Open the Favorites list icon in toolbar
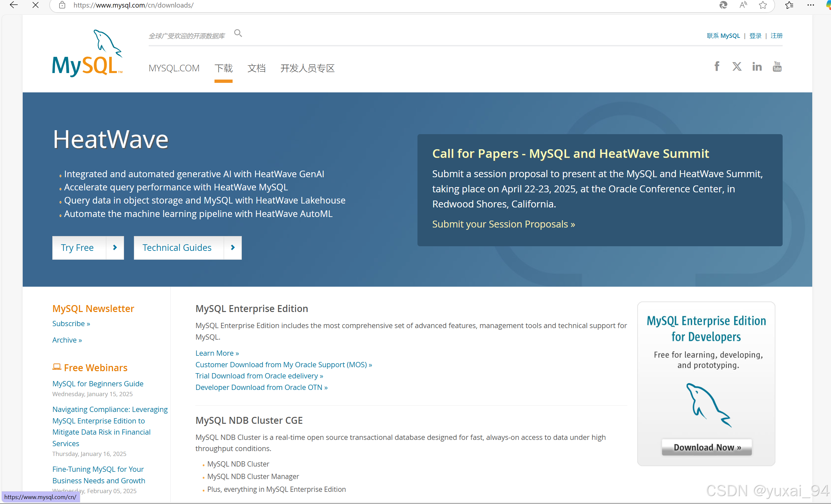 coord(789,5)
